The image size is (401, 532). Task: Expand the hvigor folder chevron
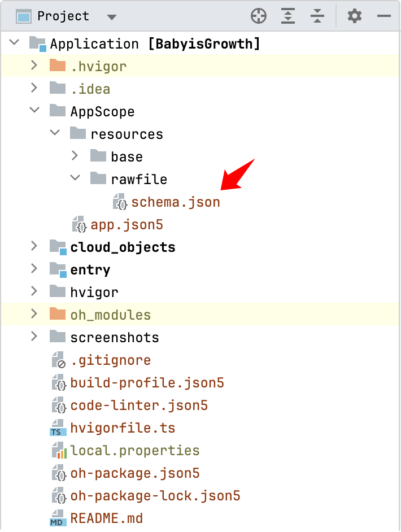coord(34,291)
